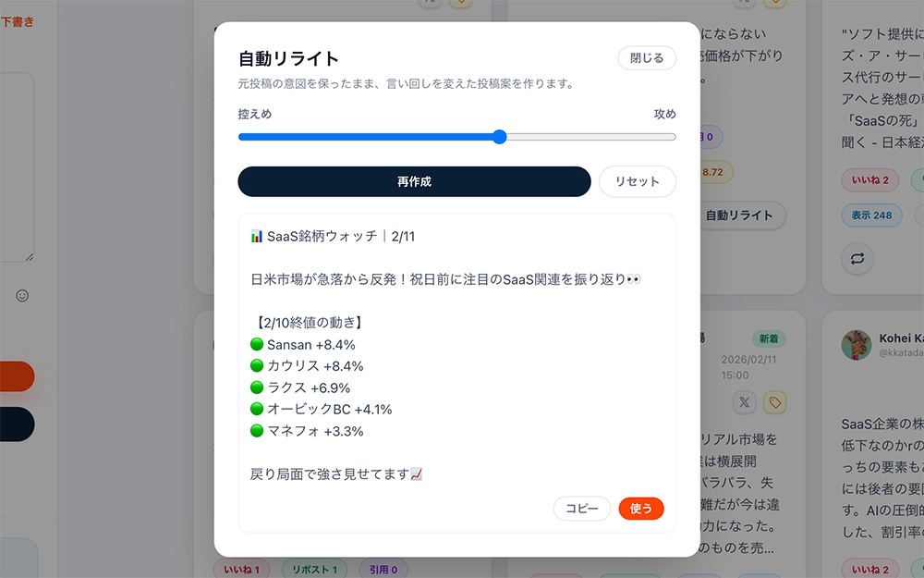The width and height of the screenshot is (924, 578).
Task: Copy the rewritten post with コピー
Action: [x=582, y=509]
